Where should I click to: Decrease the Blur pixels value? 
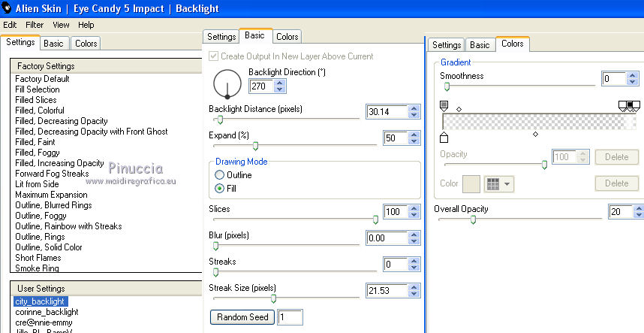(x=414, y=241)
